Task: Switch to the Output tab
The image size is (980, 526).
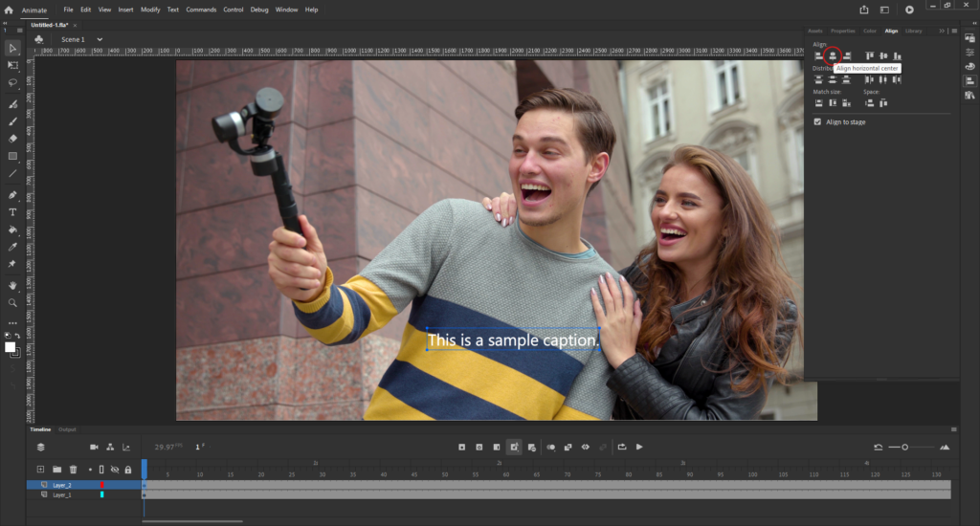Action: tap(67, 429)
